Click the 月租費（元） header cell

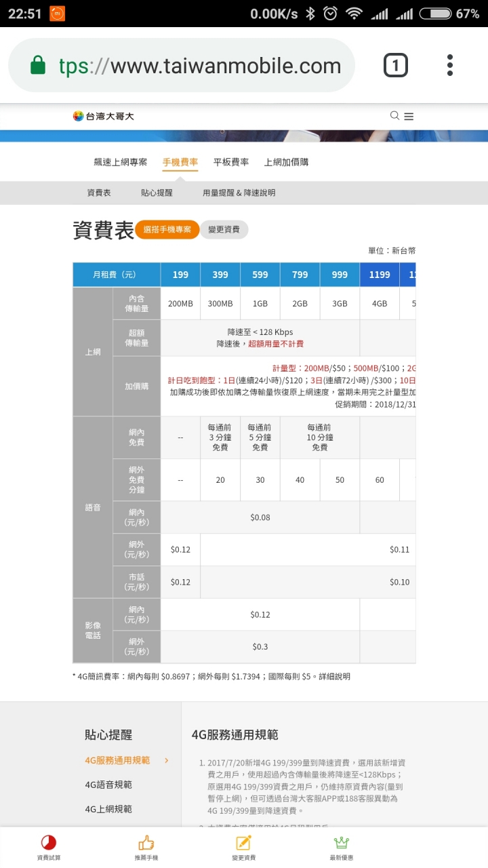point(117,275)
